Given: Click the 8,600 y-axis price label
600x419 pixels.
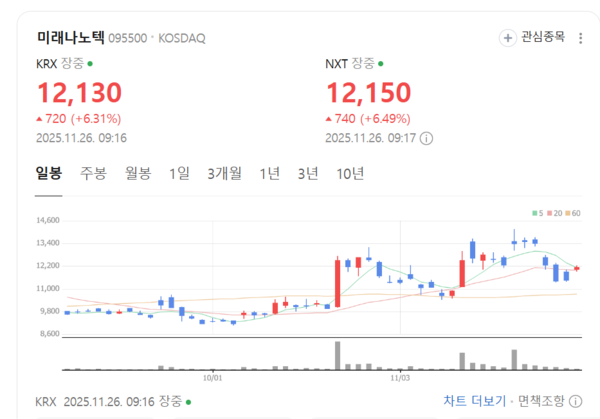Looking at the screenshot, I should point(50,334).
